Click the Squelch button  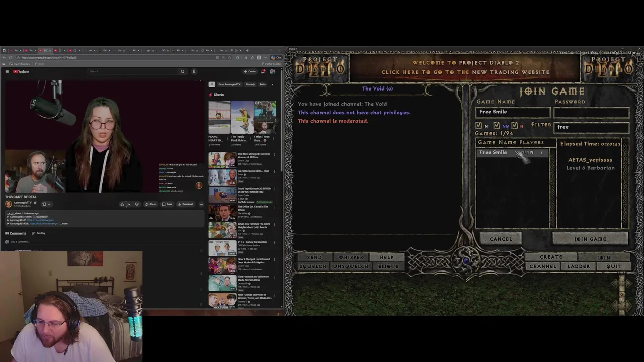tap(312, 266)
